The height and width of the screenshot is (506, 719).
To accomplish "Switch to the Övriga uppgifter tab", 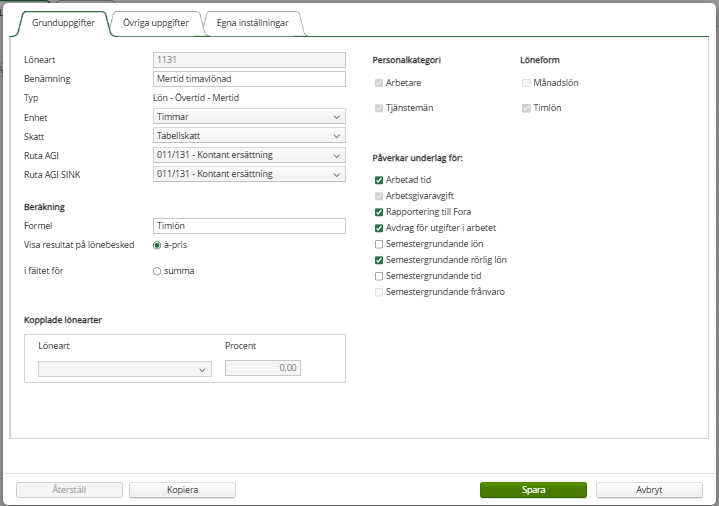I will [x=156, y=23].
